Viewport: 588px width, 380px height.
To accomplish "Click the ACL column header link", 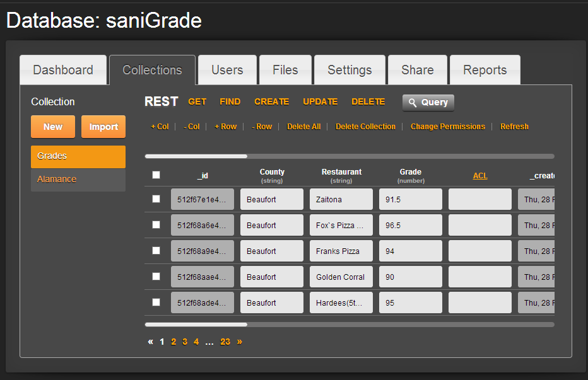I will [x=480, y=176].
